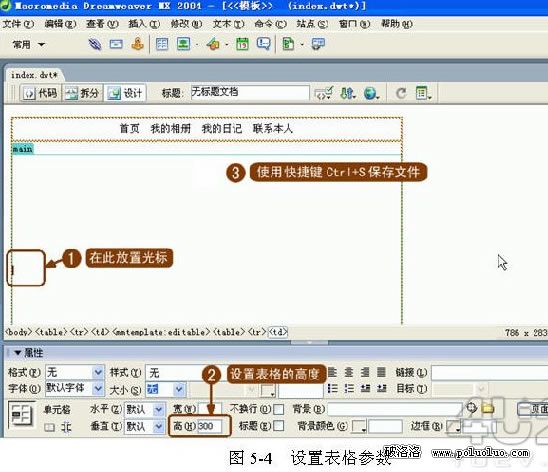Open the text color swatch beside 大小
The image size is (548, 472).
[x=268, y=390]
